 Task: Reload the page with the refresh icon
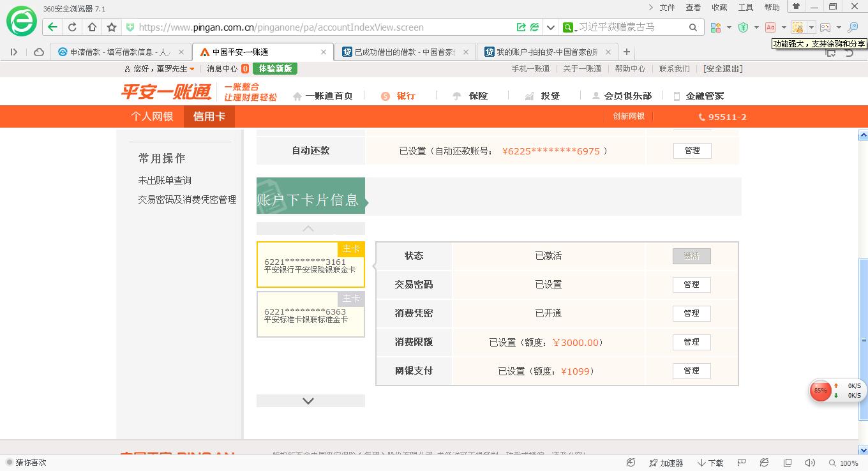click(x=72, y=27)
